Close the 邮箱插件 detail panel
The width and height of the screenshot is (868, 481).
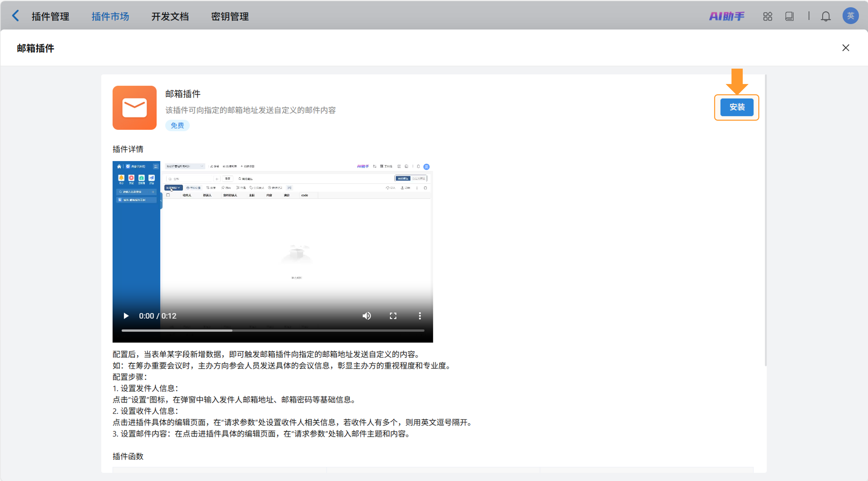(846, 48)
